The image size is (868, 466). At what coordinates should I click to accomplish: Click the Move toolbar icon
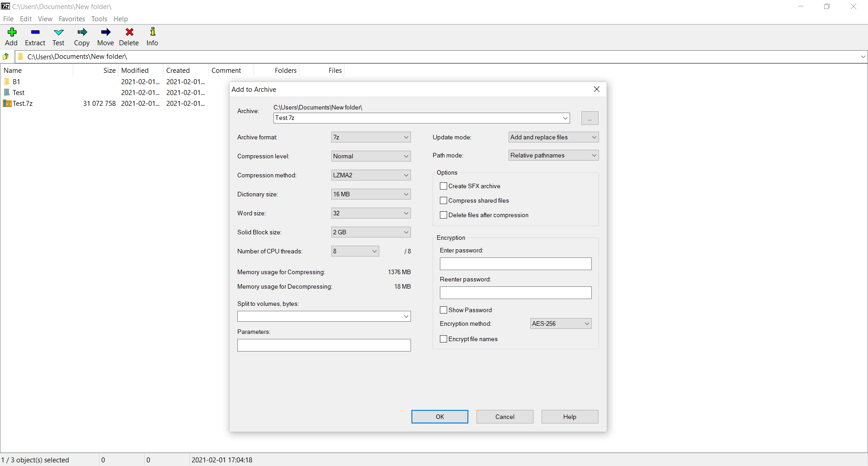[x=105, y=33]
